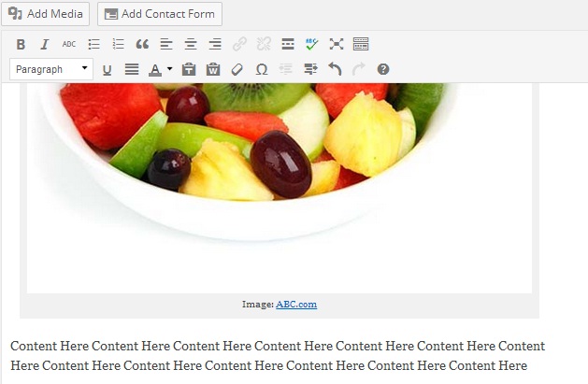The height and width of the screenshot is (384, 588).
Task: Apply the text color A icon
Action: tap(155, 70)
